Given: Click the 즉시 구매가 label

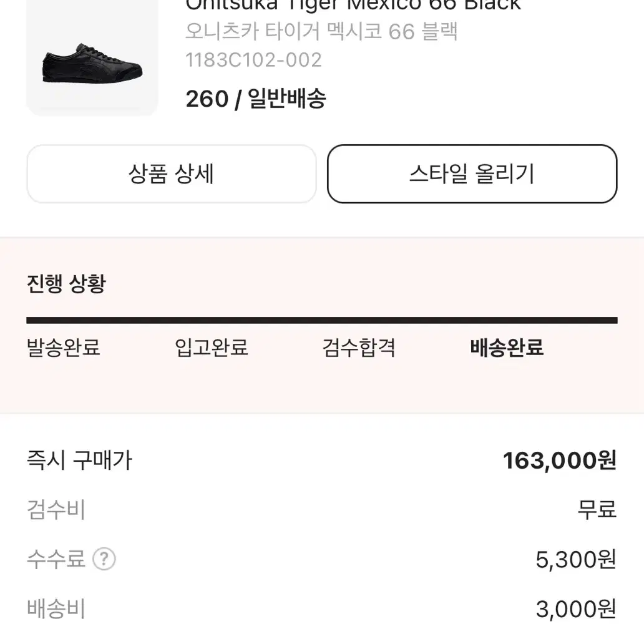Looking at the screenshot, I should point(79,460).
